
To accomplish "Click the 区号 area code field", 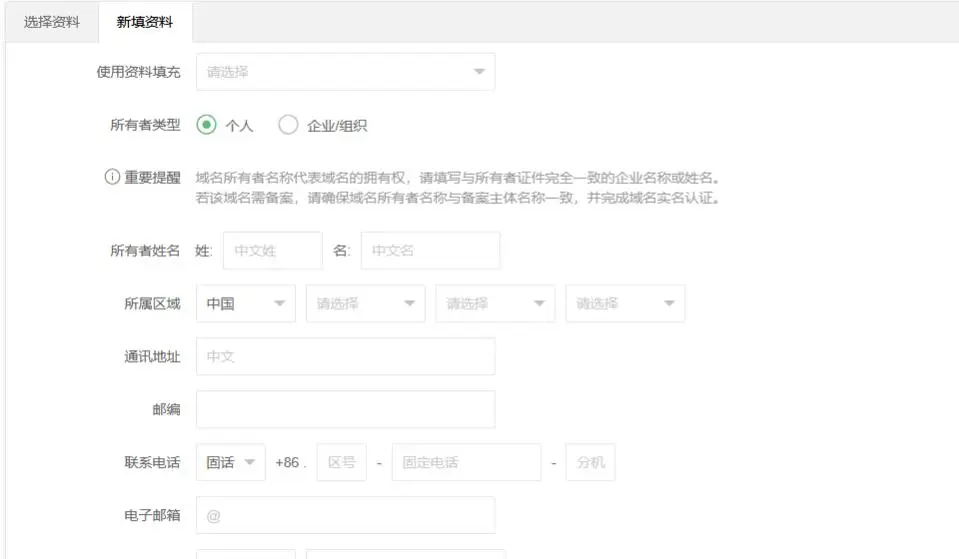I will click(342, 462).
